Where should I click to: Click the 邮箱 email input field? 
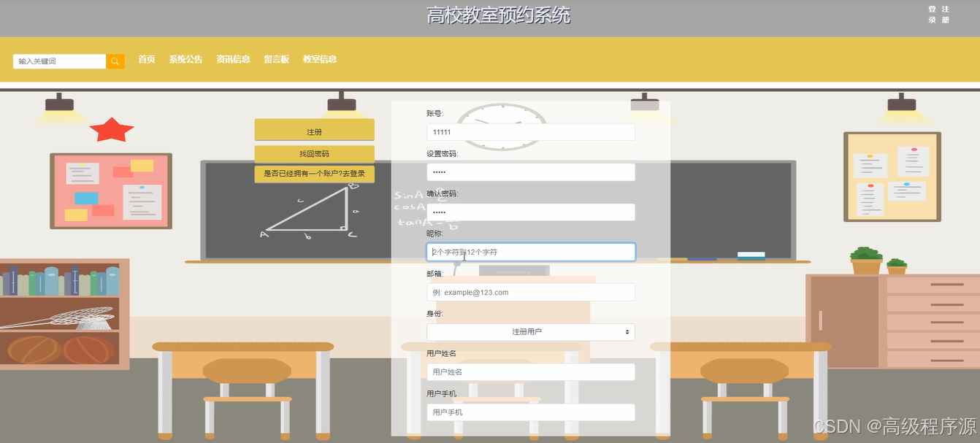(531, 292)
